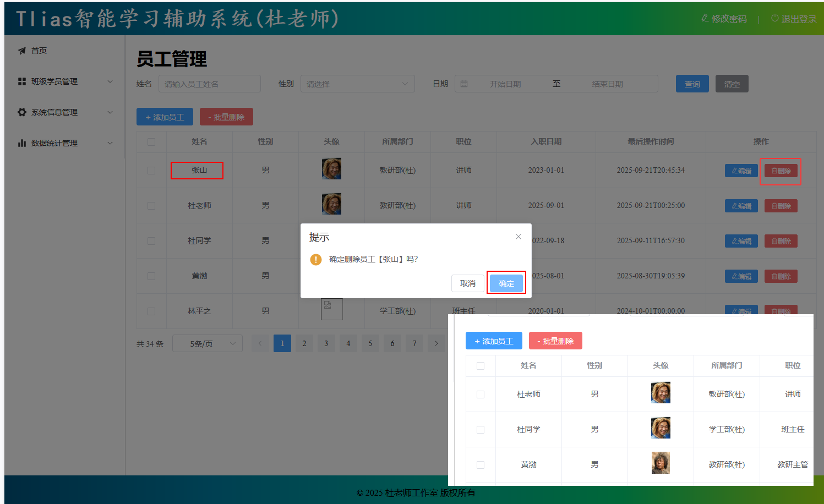The width and height of the screenshot is (824, 504).
Task: Click 退出登录 in the header
Action: (x=794, y=19)
